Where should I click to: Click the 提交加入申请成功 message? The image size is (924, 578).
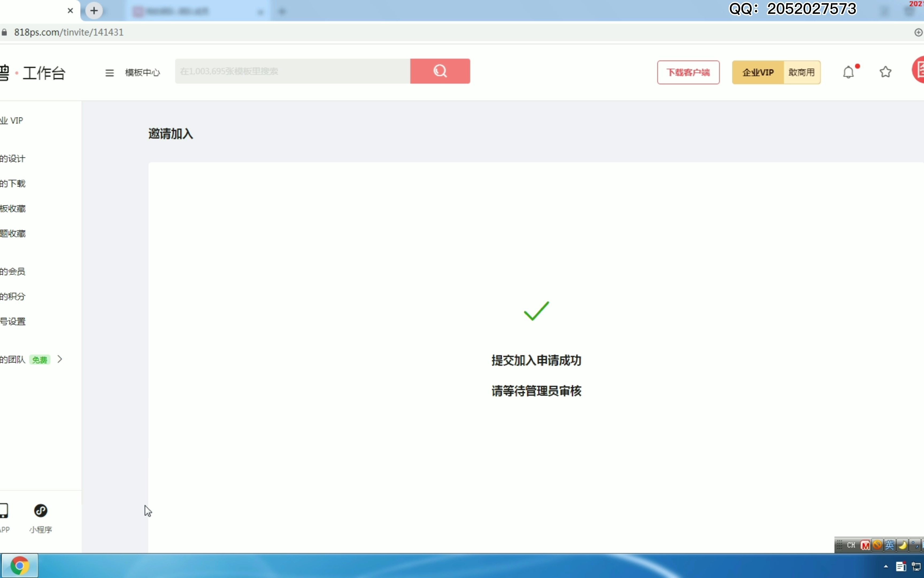(x=536, y=360)
